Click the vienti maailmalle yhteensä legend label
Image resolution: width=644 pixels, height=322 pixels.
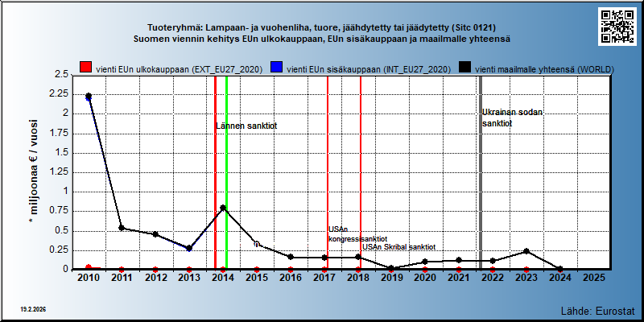(x=544, y=69)
